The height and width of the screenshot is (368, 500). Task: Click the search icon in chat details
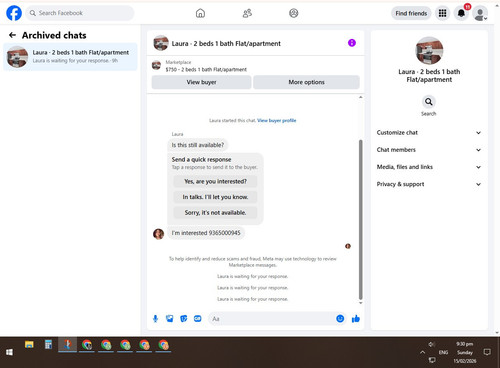pyautogui.click(x=429, y=102)
